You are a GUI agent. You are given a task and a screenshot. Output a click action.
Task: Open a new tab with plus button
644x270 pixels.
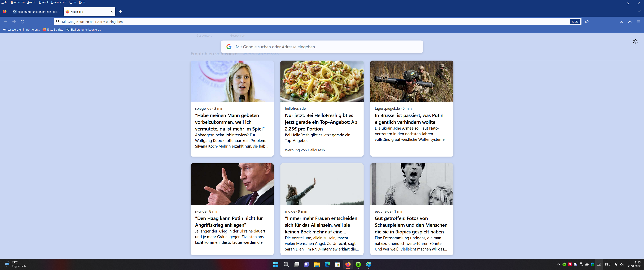[121, 11]
